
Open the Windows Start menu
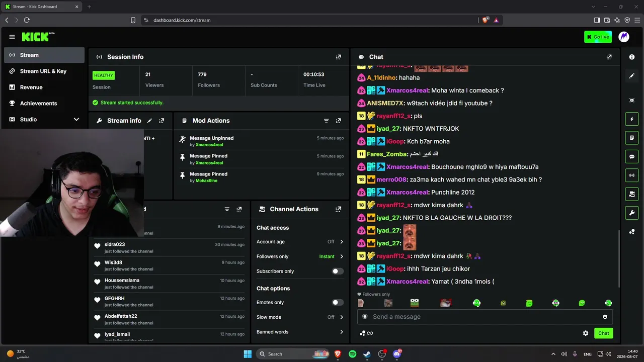pyautogui.click(x=248, y=354)
